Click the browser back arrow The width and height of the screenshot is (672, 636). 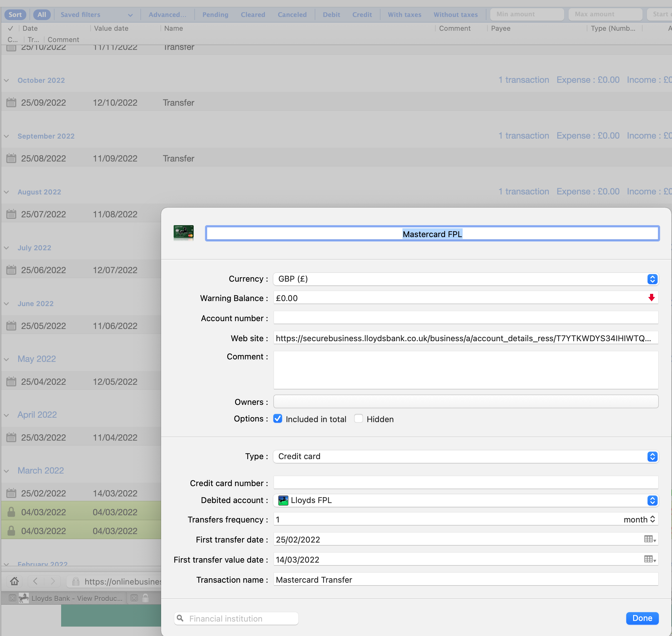click(35, 581)
